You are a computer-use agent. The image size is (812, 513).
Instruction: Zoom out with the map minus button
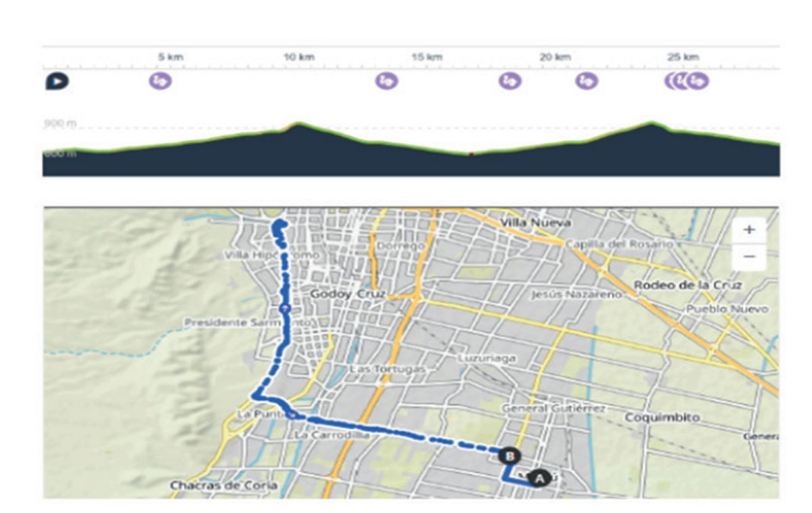(x=749, y=257)
